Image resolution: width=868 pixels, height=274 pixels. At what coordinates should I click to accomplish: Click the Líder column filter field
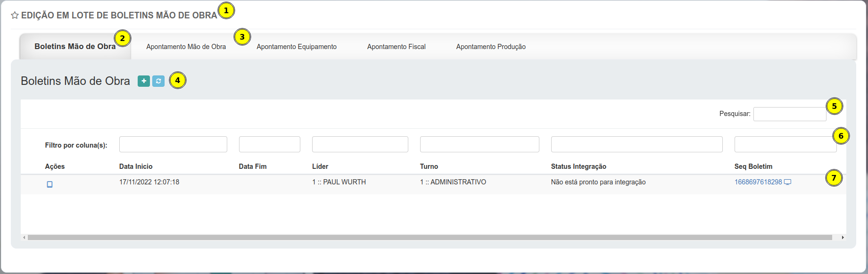click(x=360, y=144)
